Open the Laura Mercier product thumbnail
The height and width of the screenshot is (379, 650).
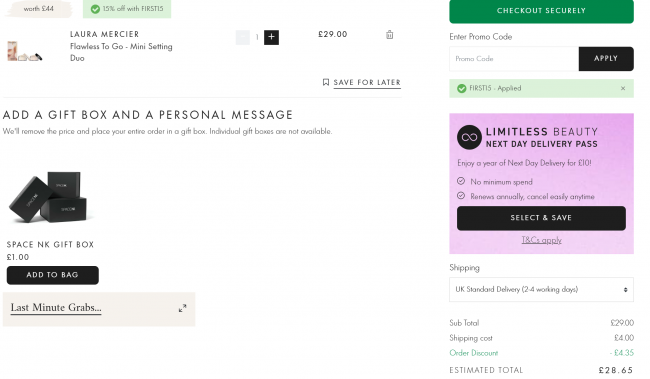pyautogui.click(x=24, y=51)
